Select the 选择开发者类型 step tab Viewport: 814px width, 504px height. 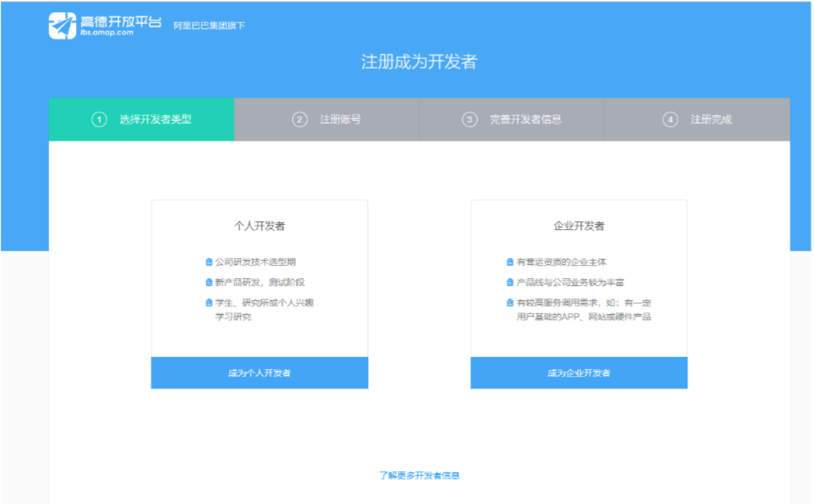[x=141, y=119]
